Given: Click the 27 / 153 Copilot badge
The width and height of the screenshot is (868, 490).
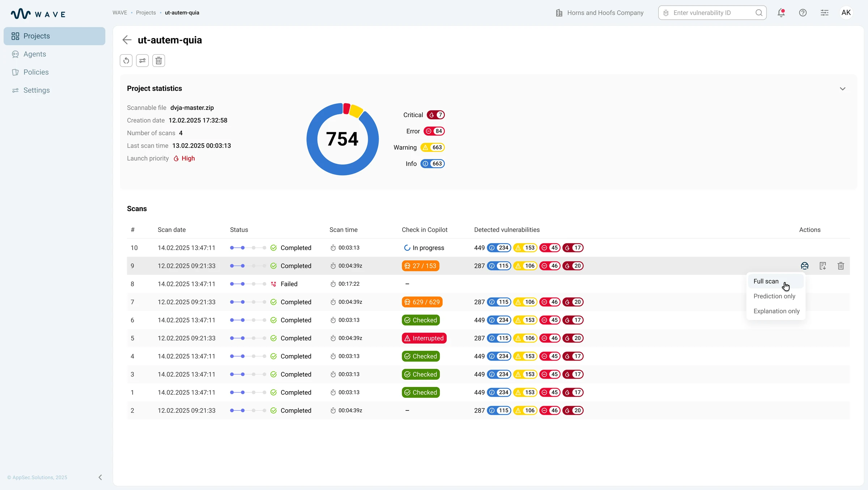Looking at the screenshot, I should click(x=421, y=266).
